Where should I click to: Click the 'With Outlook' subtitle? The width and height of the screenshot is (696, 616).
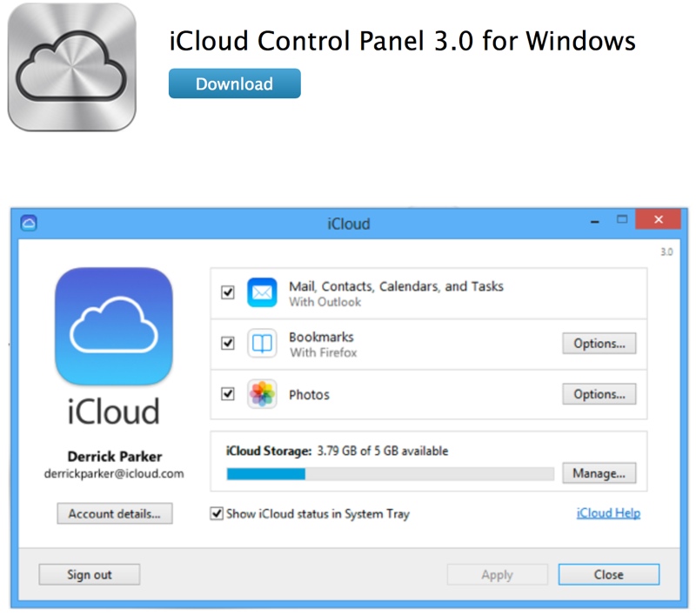coord(325,302)
